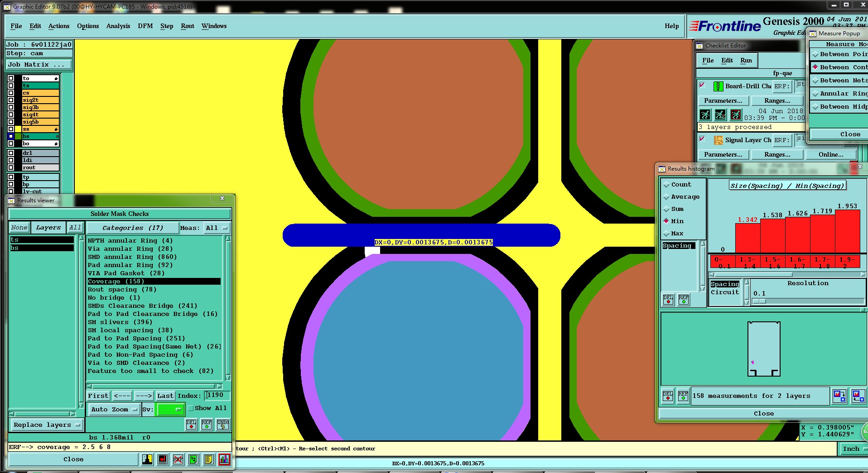The image size is (868, 473).
Task: Toggle the checkbox for layer ts
Action: click(11, 86)
